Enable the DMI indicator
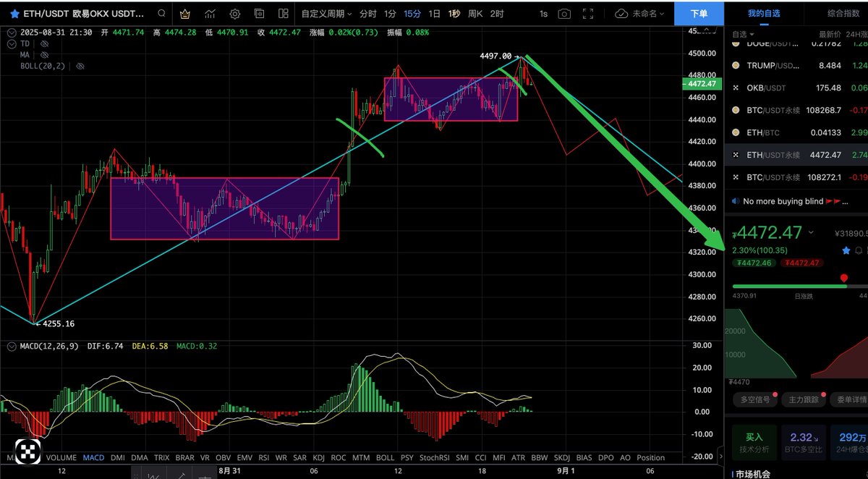Viewport: 868px width, 479px height. point(116,457)
